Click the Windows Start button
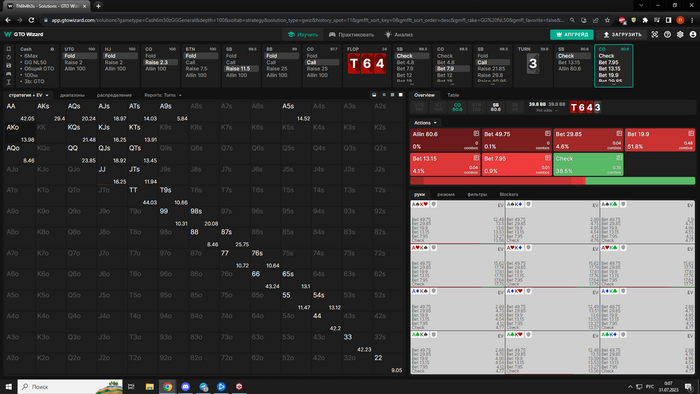The height and width of the screenshot is (394, 700). point(8,386)
